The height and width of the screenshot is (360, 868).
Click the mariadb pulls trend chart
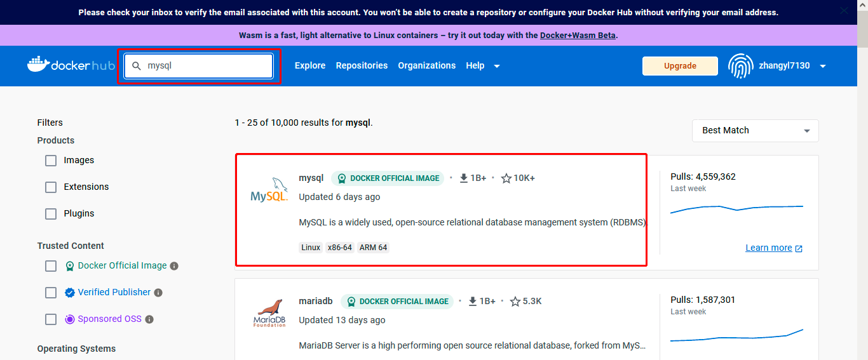click(736, 336)
